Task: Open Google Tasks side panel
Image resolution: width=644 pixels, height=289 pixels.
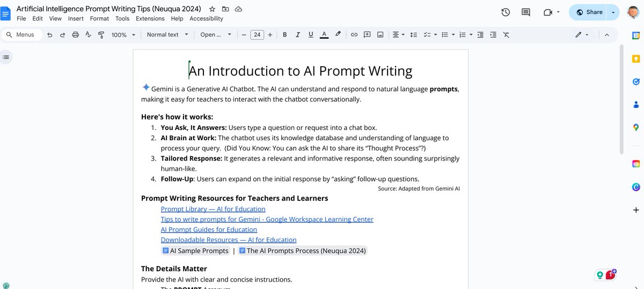Action: pyautogui.click(x=636, y=82)
